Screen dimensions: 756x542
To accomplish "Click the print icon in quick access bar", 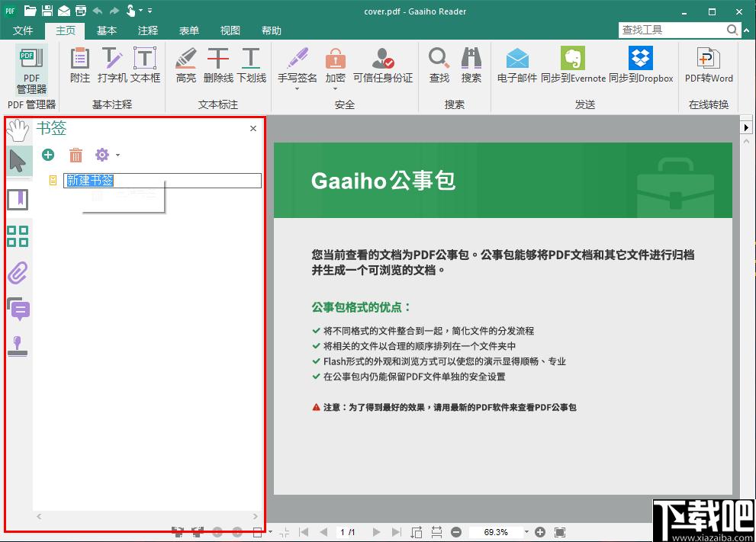I will tap(81, 11).
